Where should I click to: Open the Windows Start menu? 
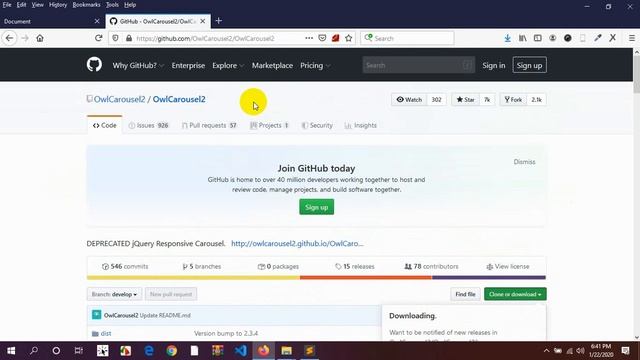[x=11, y=351]
